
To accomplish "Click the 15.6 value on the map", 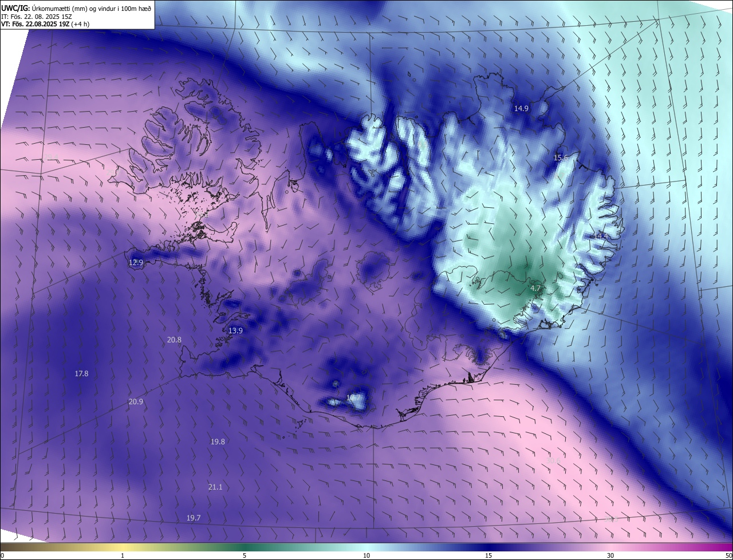I will click(x=561, y=157).
